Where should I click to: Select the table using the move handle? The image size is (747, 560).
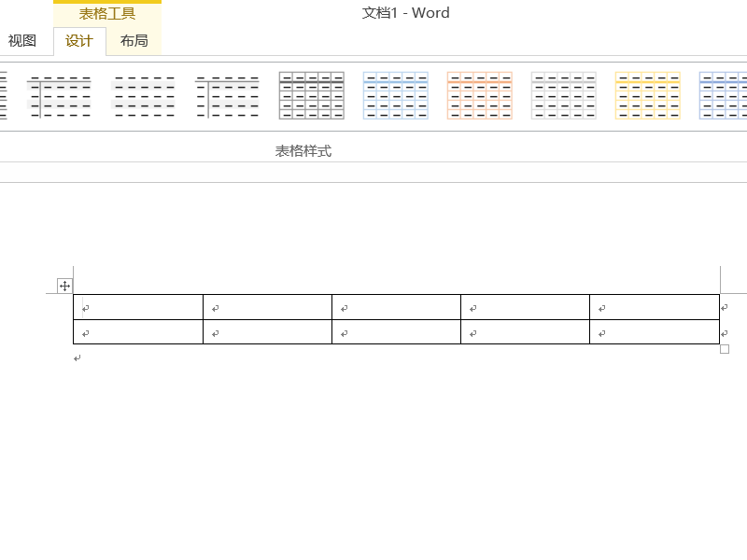coord(64,287)
